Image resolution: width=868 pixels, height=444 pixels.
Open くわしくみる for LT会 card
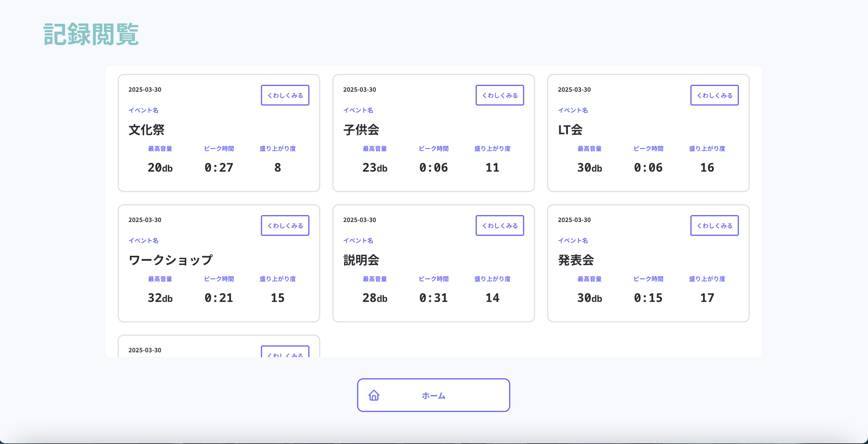tap(714, 95)
